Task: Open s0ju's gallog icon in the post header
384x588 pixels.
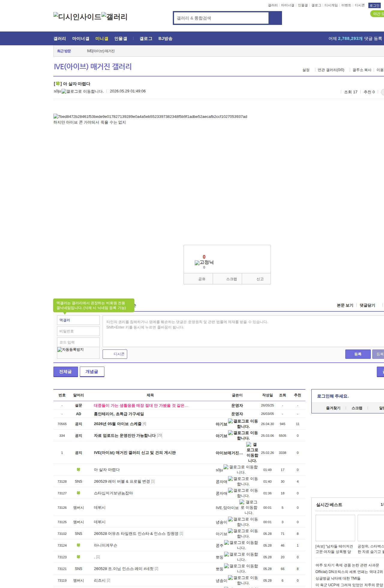Action: (82, 91)
